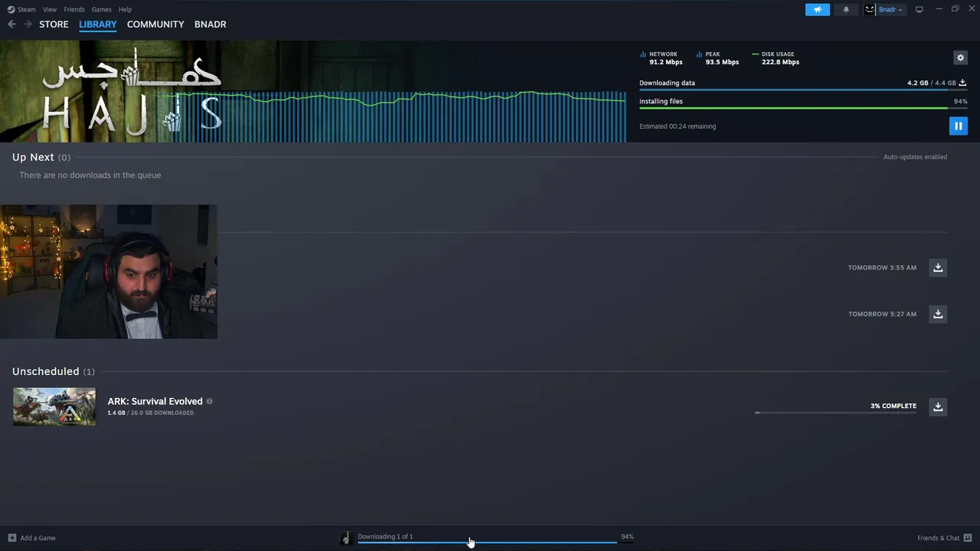Click the ARK: Survival Evolved title
The image size is (980, 551).
[x=155, y=401]
